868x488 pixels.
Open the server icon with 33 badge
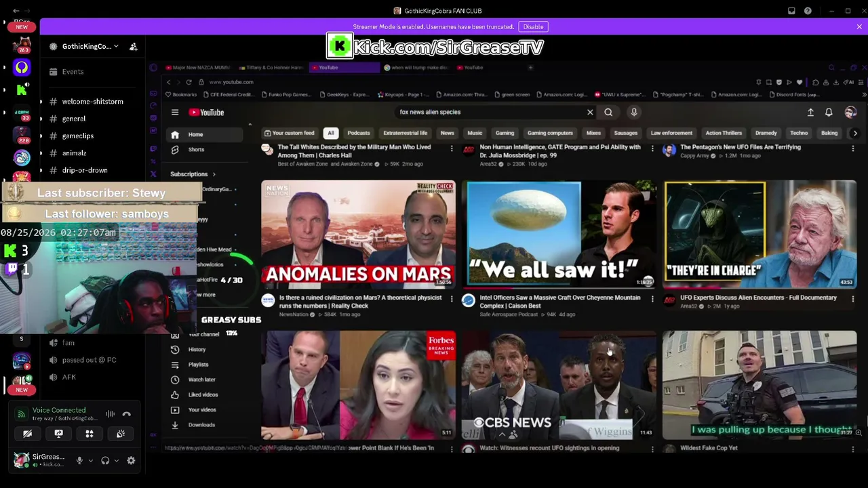[22, 112]
